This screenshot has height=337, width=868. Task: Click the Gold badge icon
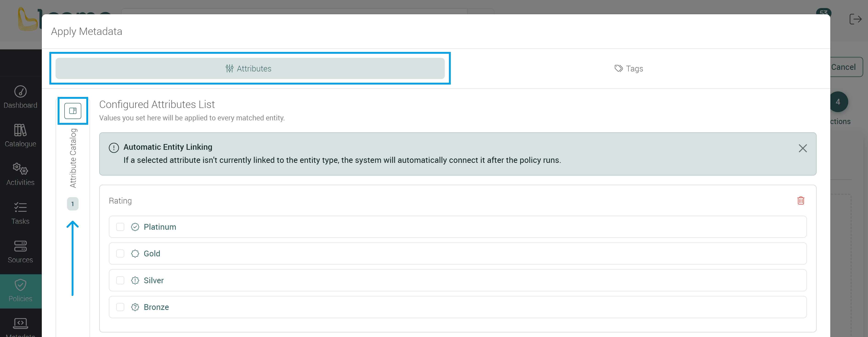[x=135, y=253]
